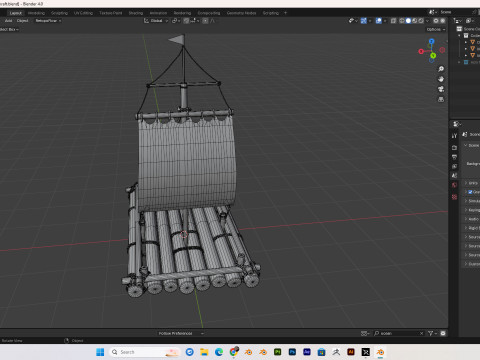Open the Object menu in viewport header

[x=22, y=21]
